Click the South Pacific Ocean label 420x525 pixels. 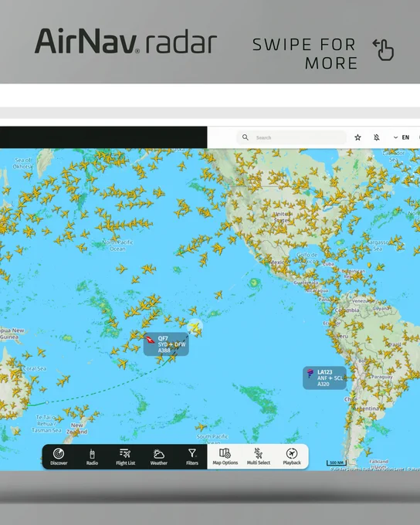[x=212, y=438]
